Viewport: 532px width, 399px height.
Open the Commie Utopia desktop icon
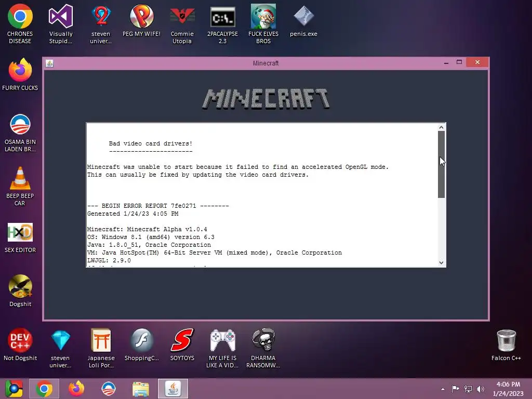(x=182, y=24)
